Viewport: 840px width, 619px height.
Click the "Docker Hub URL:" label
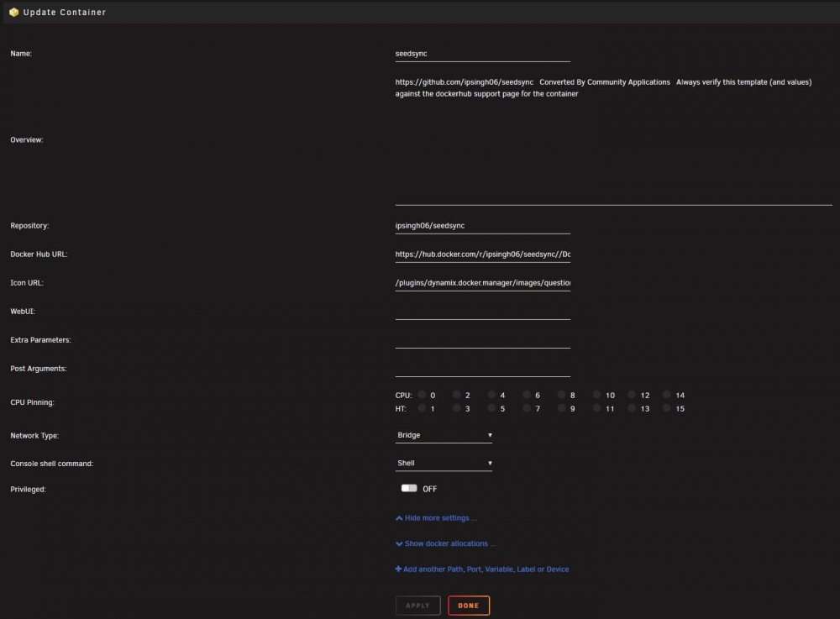[39, 254]
